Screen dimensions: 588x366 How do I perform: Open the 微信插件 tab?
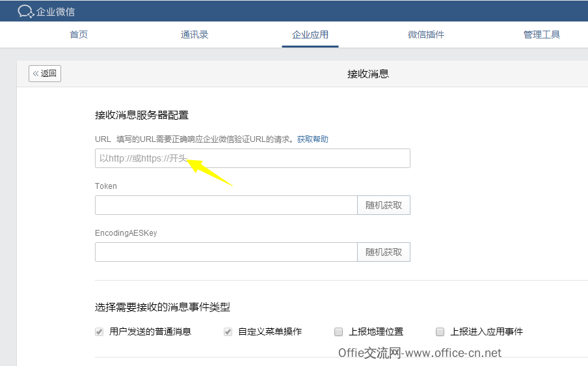426,35
